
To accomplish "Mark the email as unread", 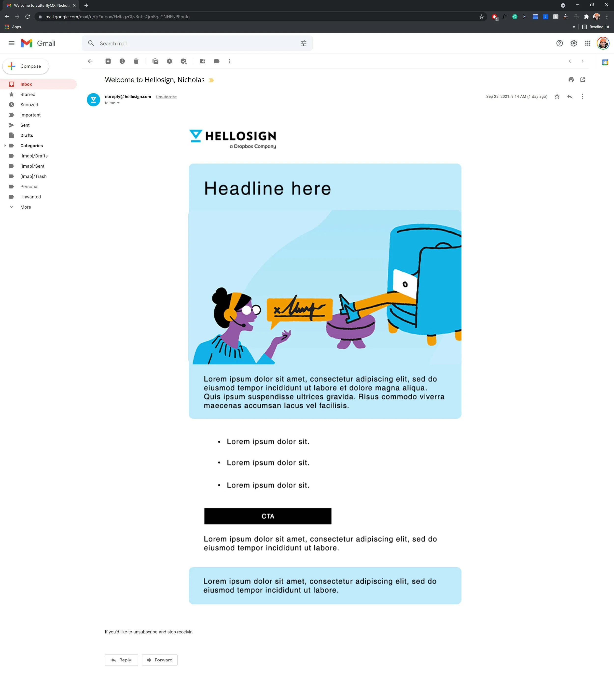I will click(156, 61).
